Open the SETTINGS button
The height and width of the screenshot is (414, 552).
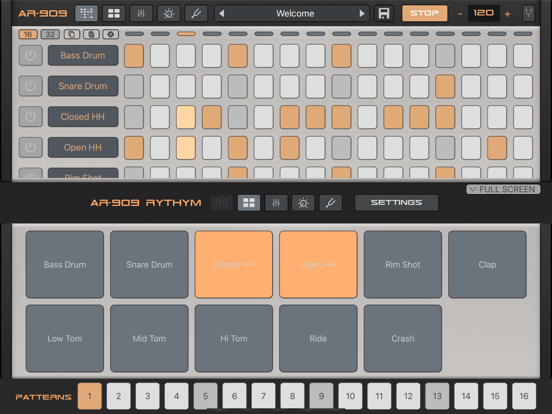[x=396, y=203]
